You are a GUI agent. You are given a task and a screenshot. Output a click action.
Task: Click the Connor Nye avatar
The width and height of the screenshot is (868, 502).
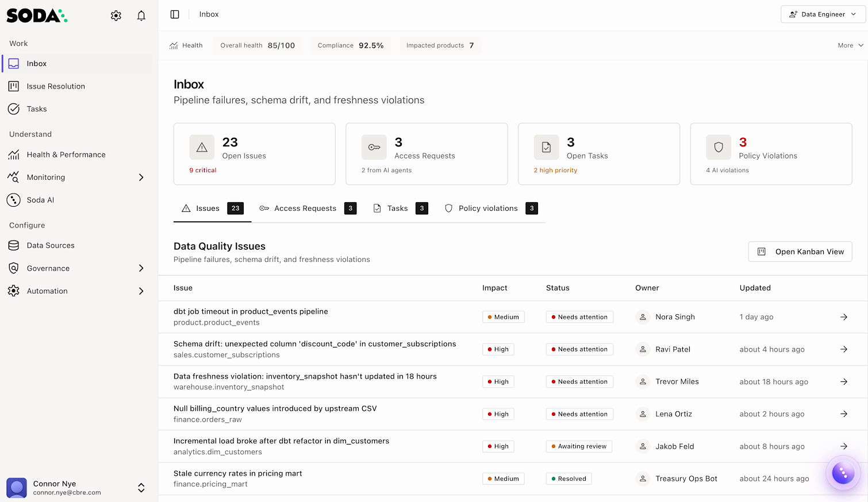point(17,488)
